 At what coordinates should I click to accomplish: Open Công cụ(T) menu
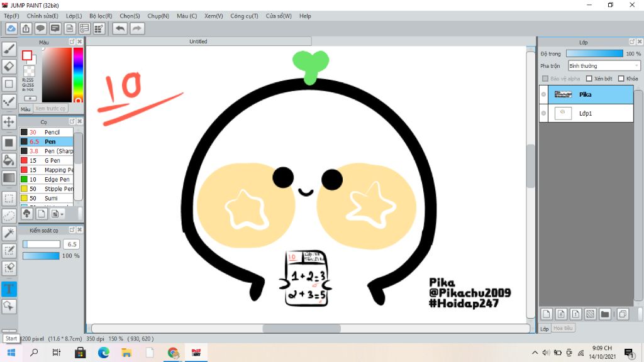(245, 16)
